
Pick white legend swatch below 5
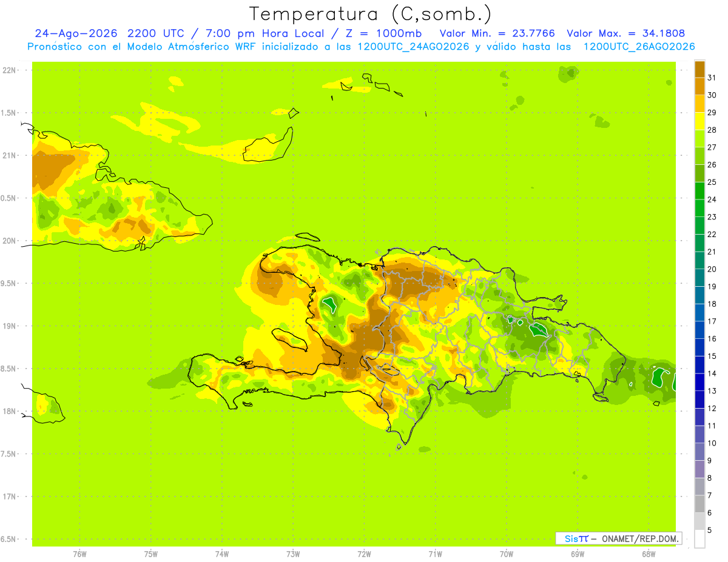pos(699,539)
